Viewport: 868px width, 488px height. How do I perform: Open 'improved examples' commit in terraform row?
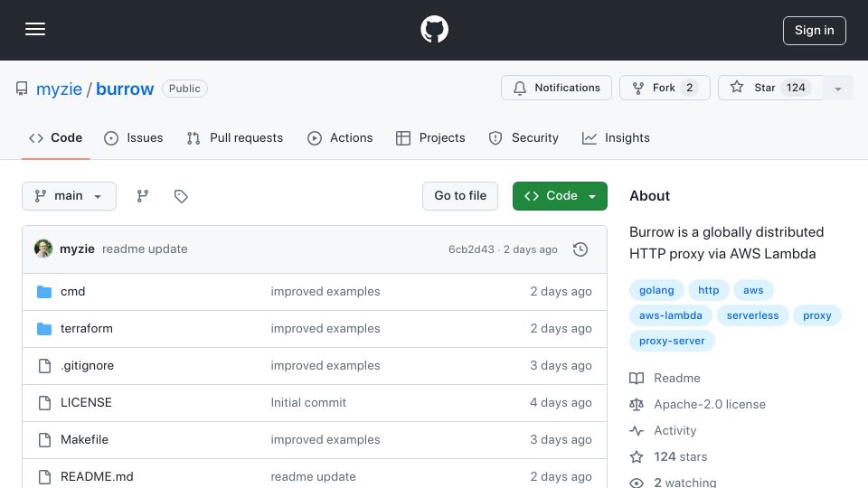coord(325,329)
